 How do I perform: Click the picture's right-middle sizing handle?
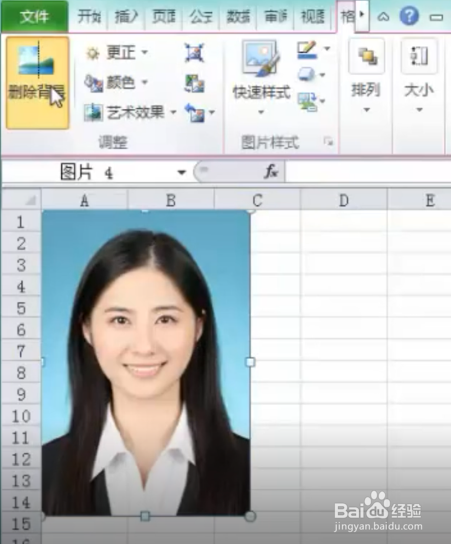coord(250,362)
